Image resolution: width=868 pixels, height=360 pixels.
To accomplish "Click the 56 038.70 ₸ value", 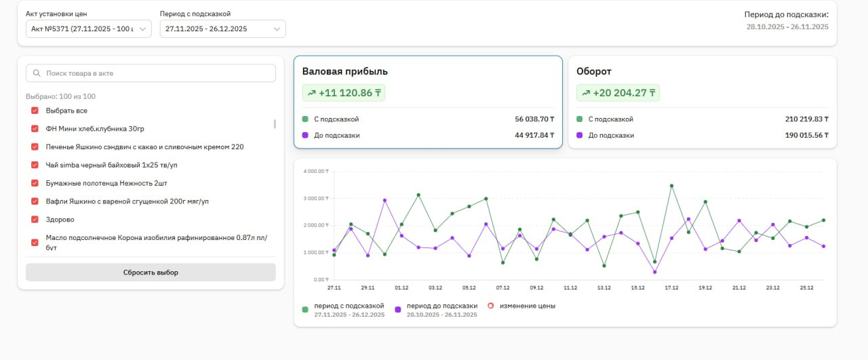I will 534,119.
